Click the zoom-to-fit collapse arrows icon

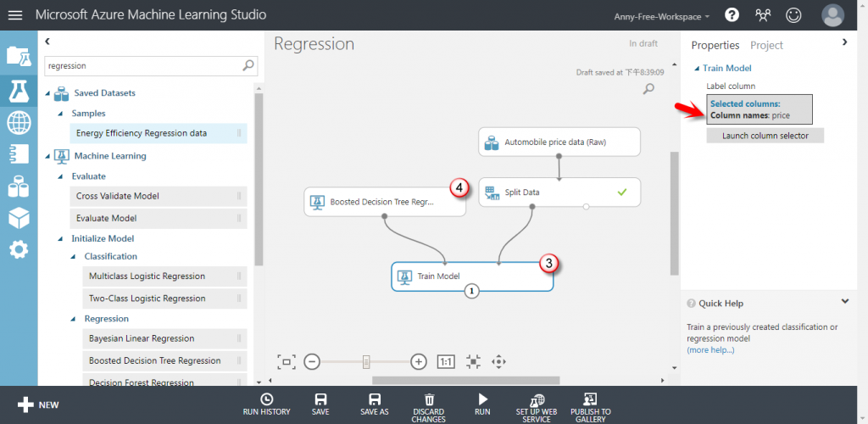coord(473,362)
